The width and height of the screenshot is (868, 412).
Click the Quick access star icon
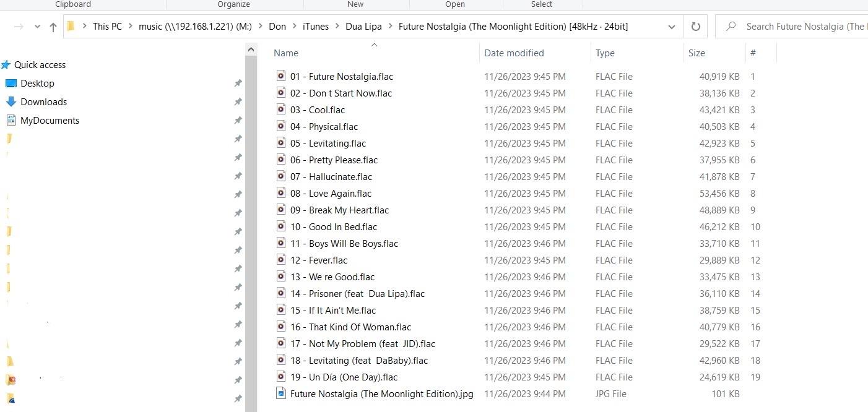point(6,65)
